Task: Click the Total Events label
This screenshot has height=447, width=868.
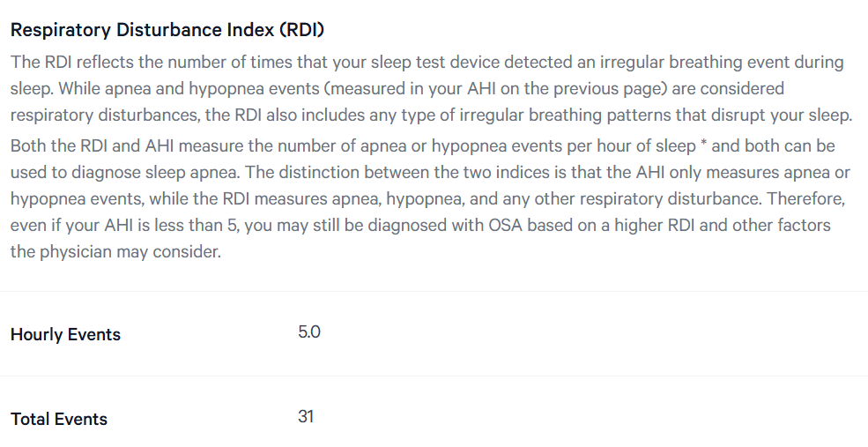Action: point(59,420)
